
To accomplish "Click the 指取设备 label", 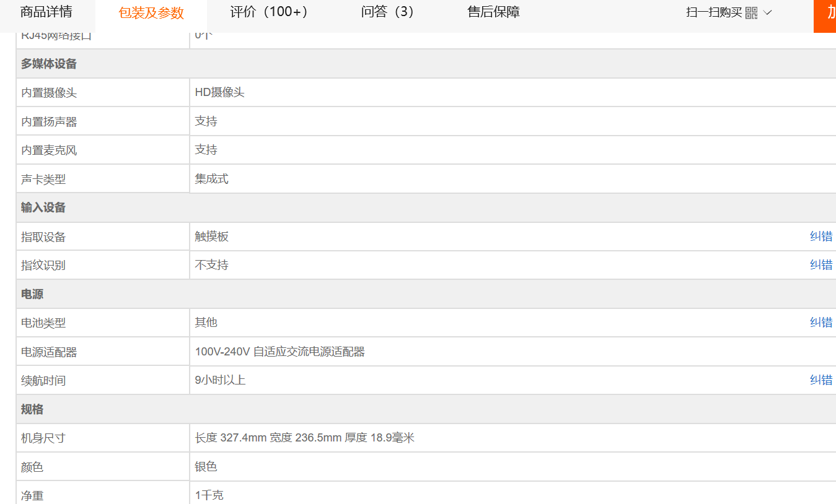I will tap(43, 237).
